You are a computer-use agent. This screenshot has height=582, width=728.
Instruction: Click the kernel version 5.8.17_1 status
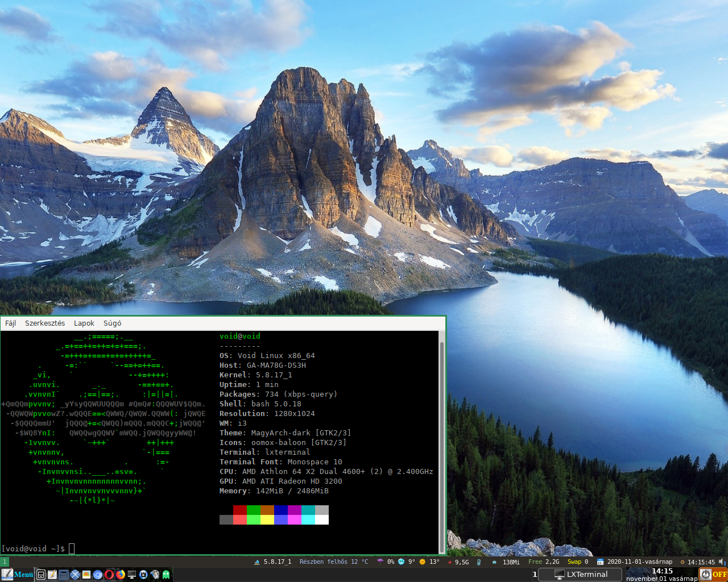277,562
